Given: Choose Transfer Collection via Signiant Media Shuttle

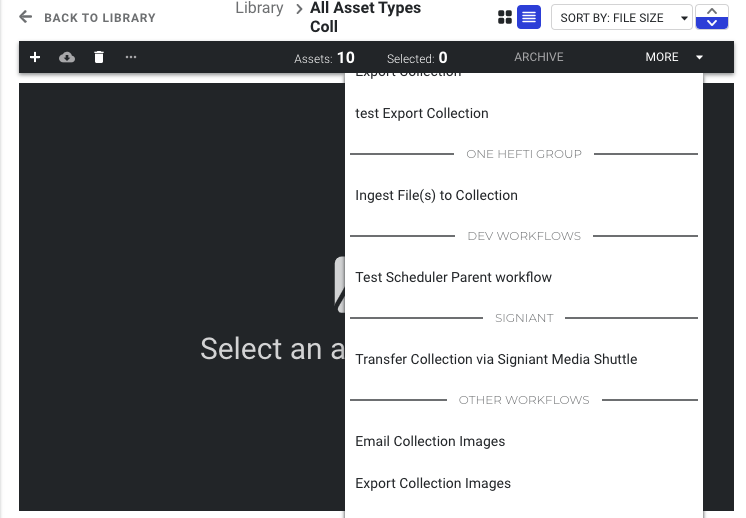Looking at the screenshot, I should click(x=496, y=359).
